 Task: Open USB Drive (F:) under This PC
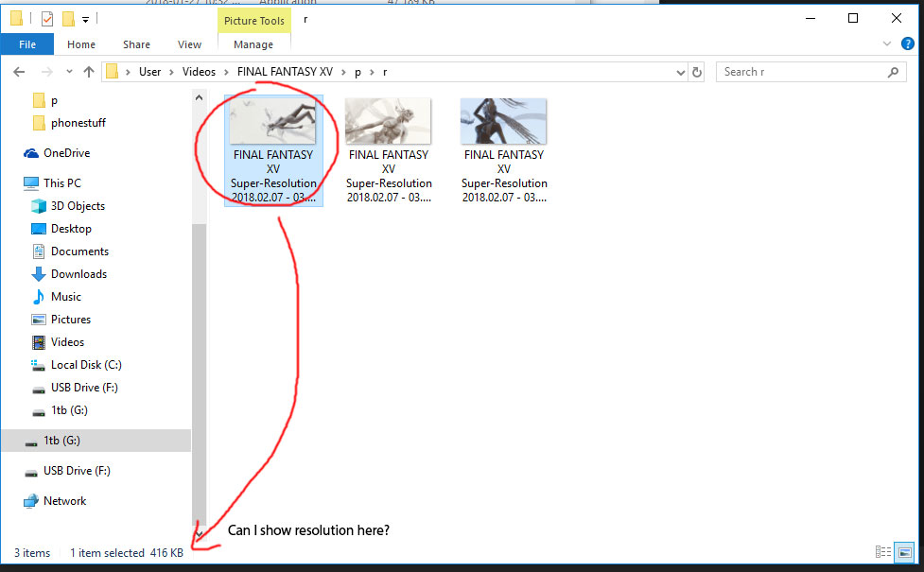pyautogui.click(x=84, y=388)
